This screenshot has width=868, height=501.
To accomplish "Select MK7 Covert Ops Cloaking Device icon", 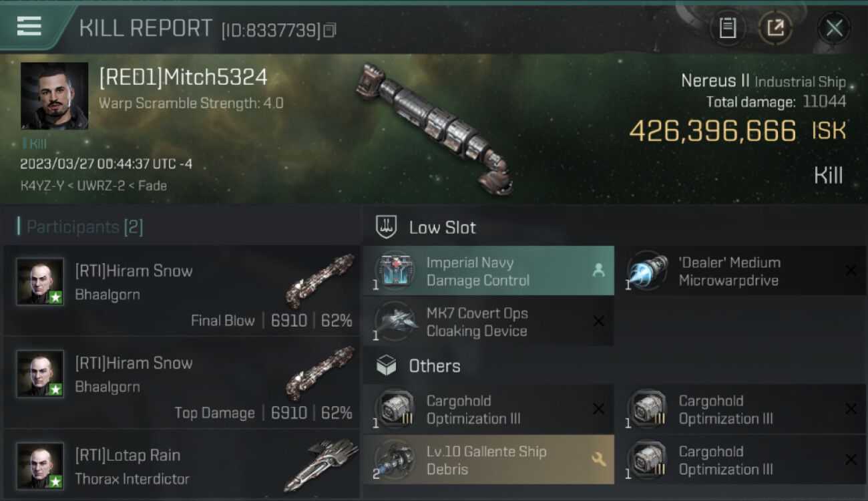I will (x=396, y=322).
